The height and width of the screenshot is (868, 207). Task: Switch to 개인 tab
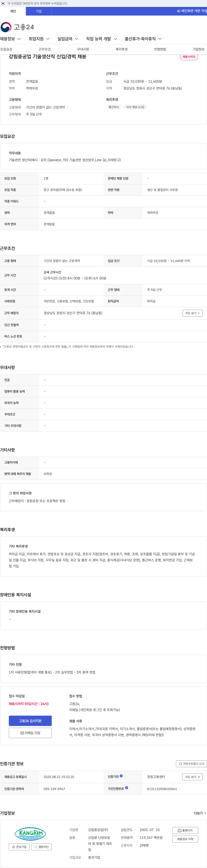point(13,11)
